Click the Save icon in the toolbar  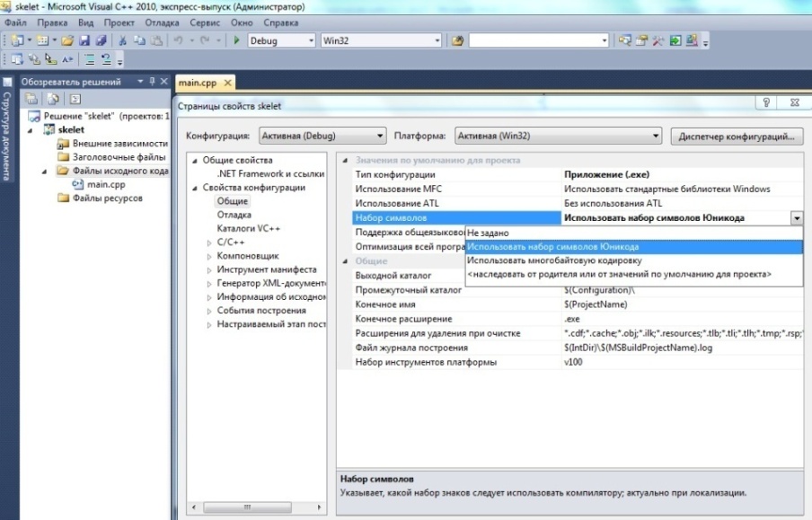(x=84, y=40)
